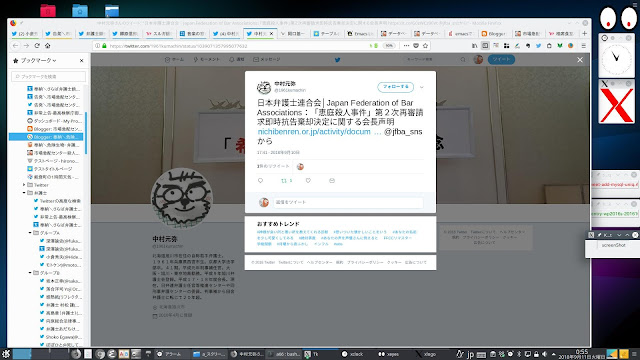640x360 pixels.
Task: Click the volume icon in system tray
Action: pyautogui.click(x=544, y=354)
